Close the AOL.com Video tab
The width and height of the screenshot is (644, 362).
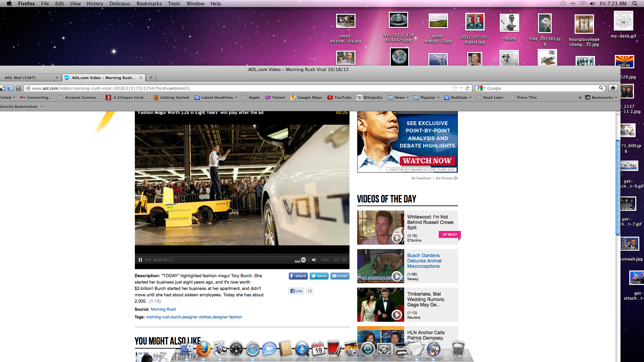pos(141,78)
